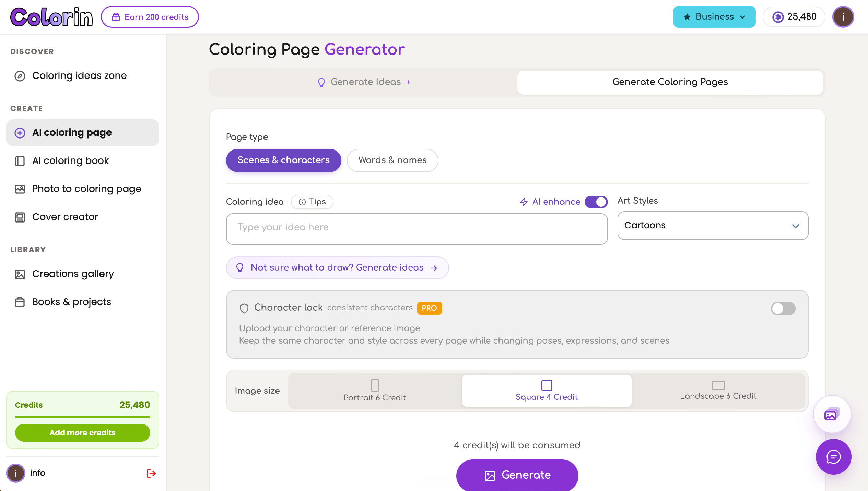Click Add more credits button
This screenshot has width=868, height=491.
click(83, 433)
